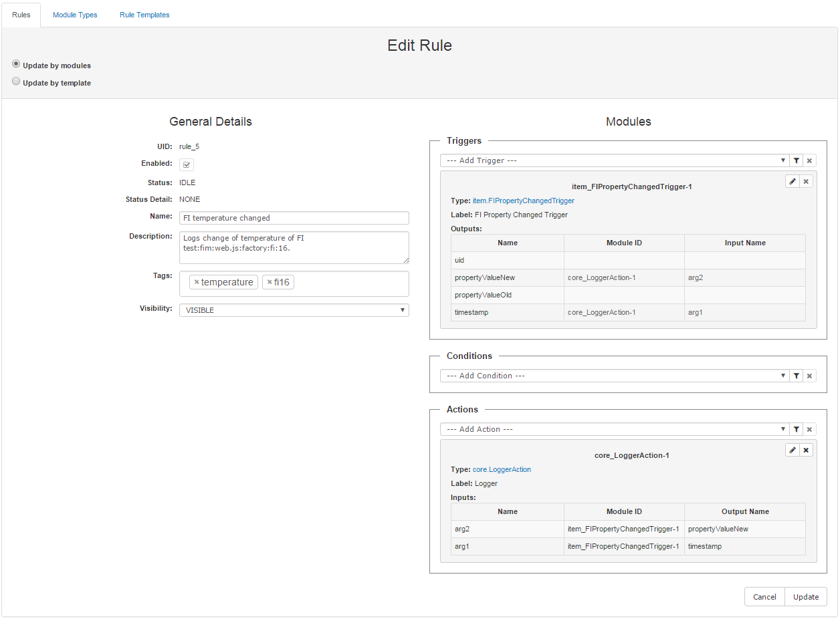Open the Add Action dropdown
Viewport: 840px width, 619px height.
point(614,429)
